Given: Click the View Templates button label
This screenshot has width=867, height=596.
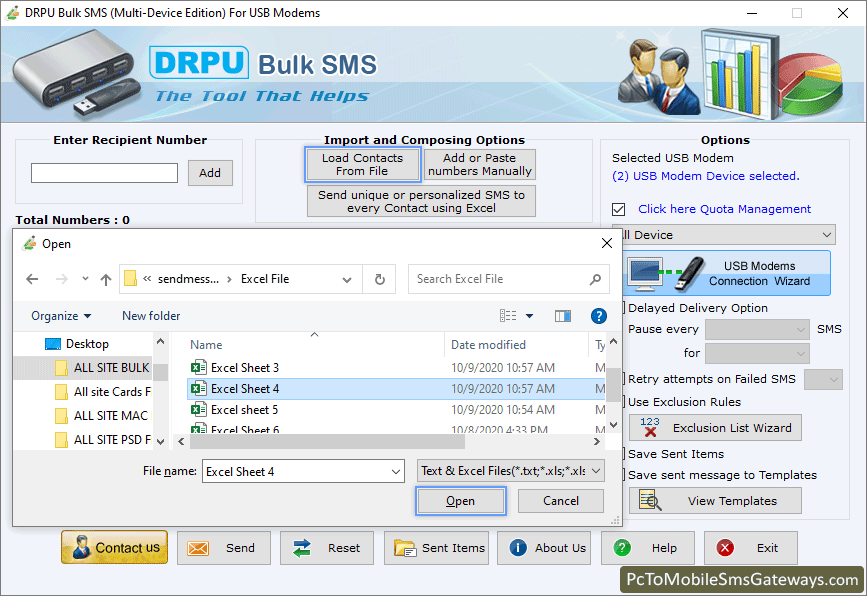Looking at the screenshot, I should click(x=732, y=501).
